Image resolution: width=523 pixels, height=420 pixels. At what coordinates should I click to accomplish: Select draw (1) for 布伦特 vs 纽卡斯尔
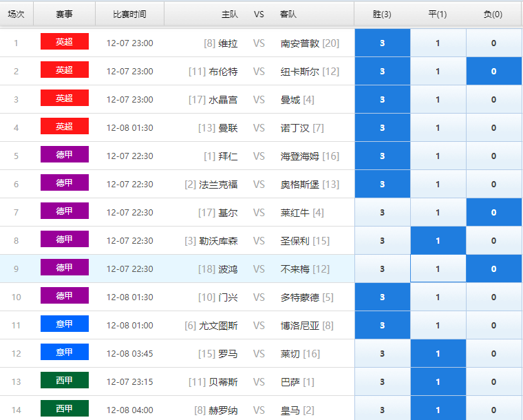tap(438, 71)
